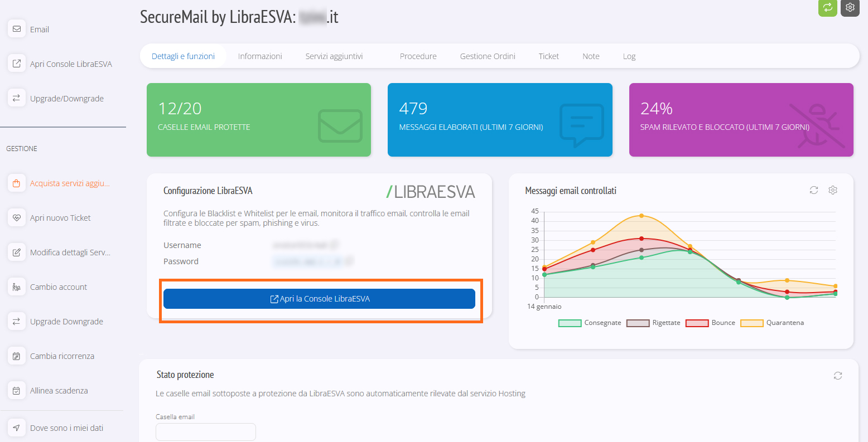Click the highest Quarantena point on the chart
868x442 pixels.
[642, 216]
